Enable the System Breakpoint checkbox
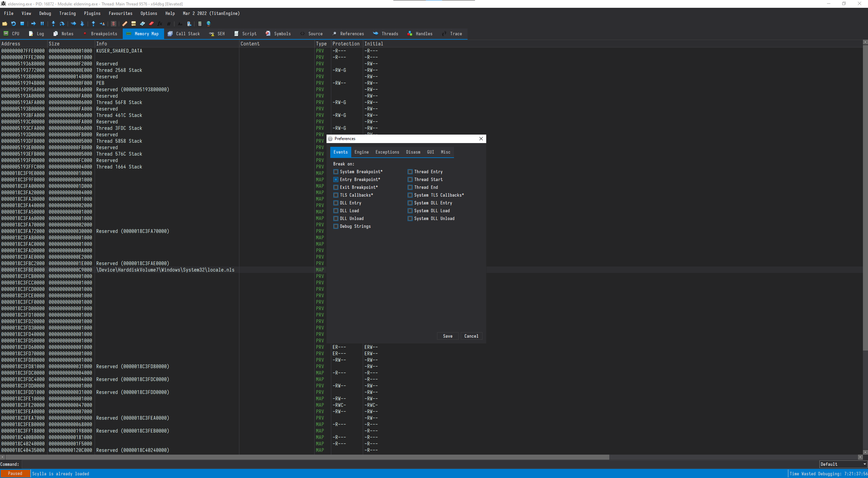The height and width of the screenshot is (478, 868). [336, 172]
